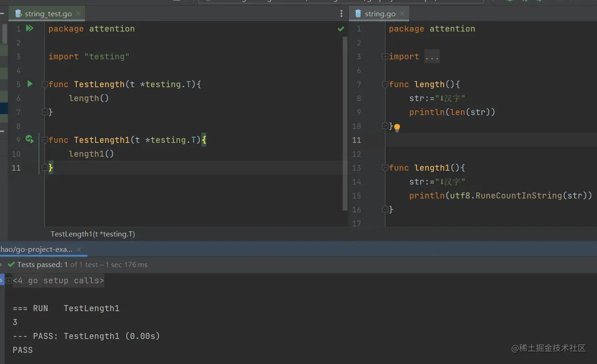Rerun TestLength1 via its gutter icon
The image size is (597, 364).
(x=30, y=139)
